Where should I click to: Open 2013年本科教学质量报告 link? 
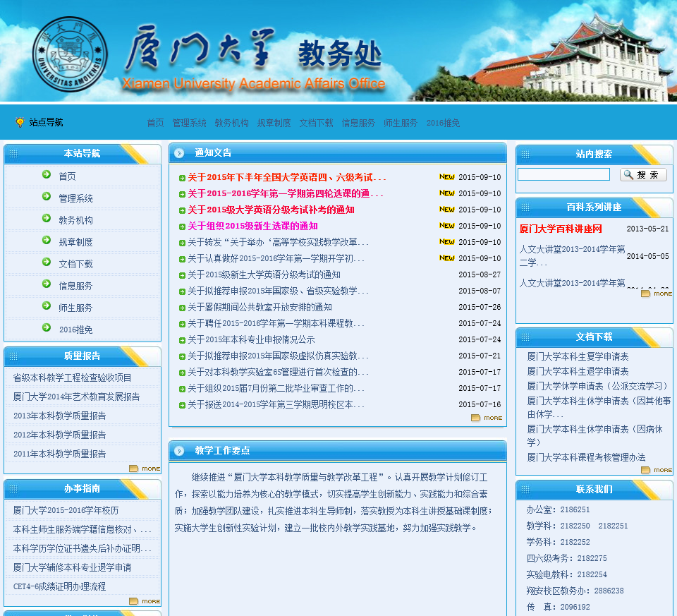(59, 416)
